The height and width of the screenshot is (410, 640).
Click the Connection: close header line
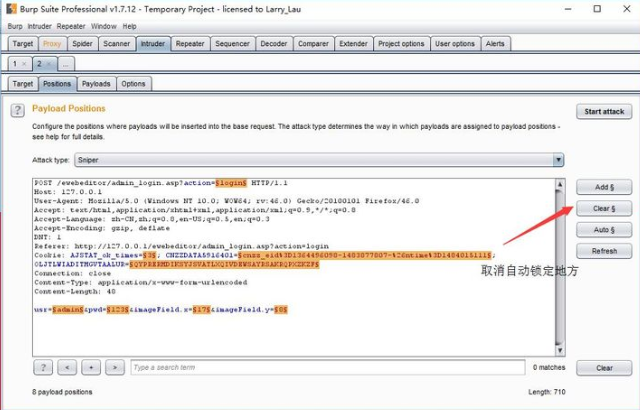(x=73, y=273)
